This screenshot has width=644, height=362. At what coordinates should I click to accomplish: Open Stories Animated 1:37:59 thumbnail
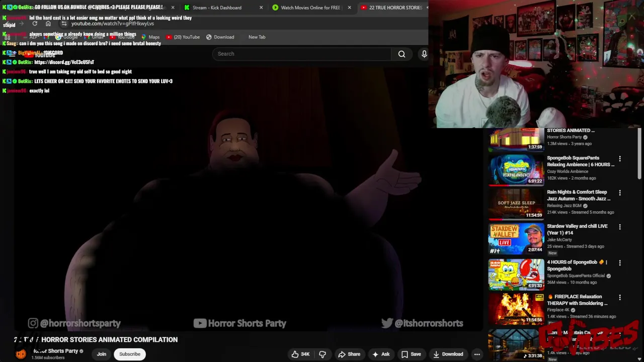point(516,140)
